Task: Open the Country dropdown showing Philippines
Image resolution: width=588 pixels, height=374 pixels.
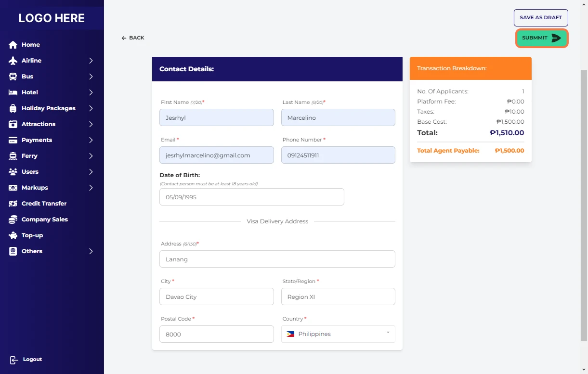Action: coord(338,334)
